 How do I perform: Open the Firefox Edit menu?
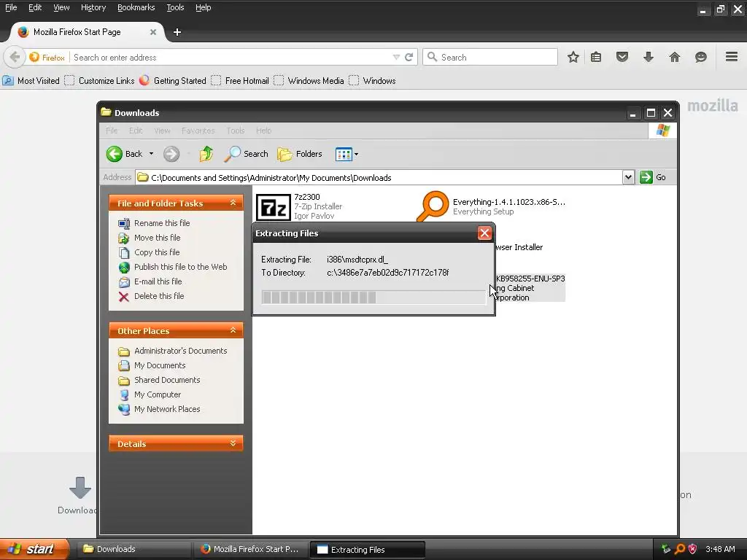click(x=35, y=7)
